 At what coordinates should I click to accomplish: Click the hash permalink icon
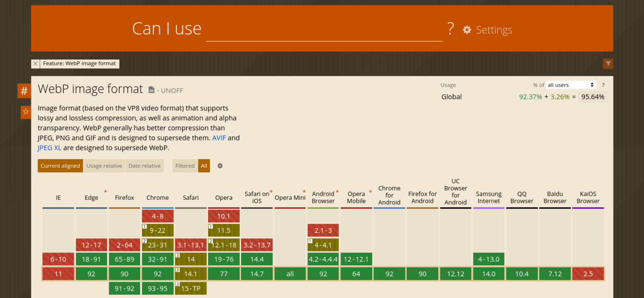[24, 91]
